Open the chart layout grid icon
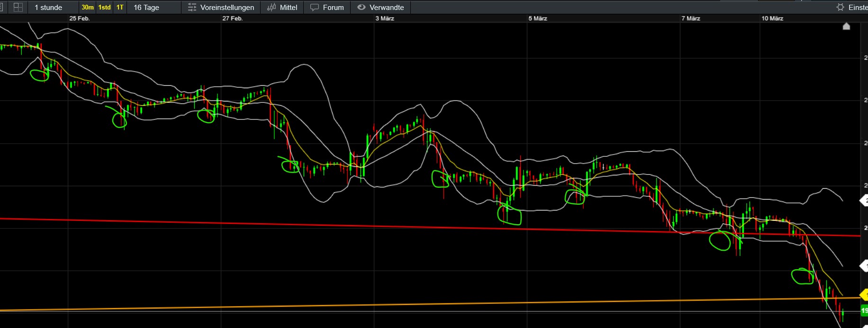Image resolution: width=868 pixels, height=328 pixels. (18, 7)
